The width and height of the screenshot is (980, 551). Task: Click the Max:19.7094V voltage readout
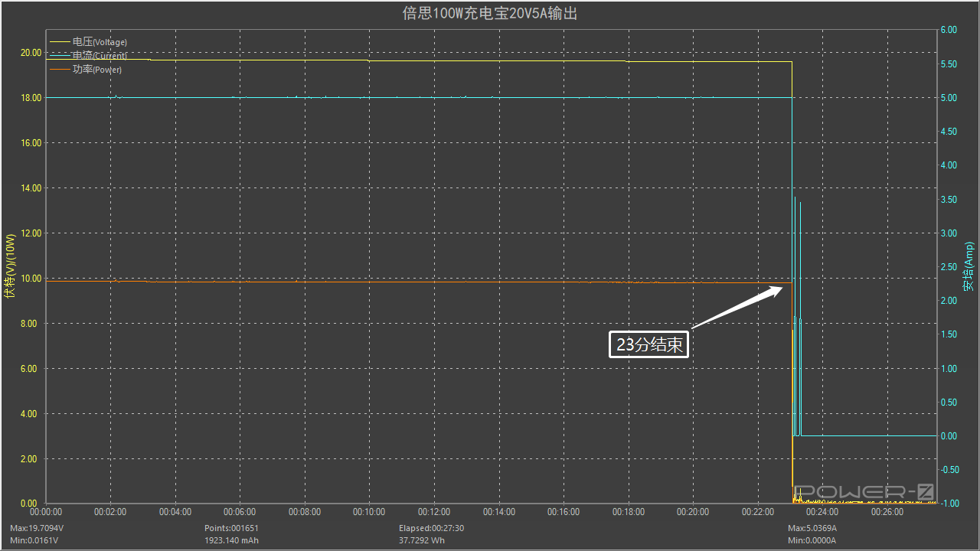click(37, 528)
